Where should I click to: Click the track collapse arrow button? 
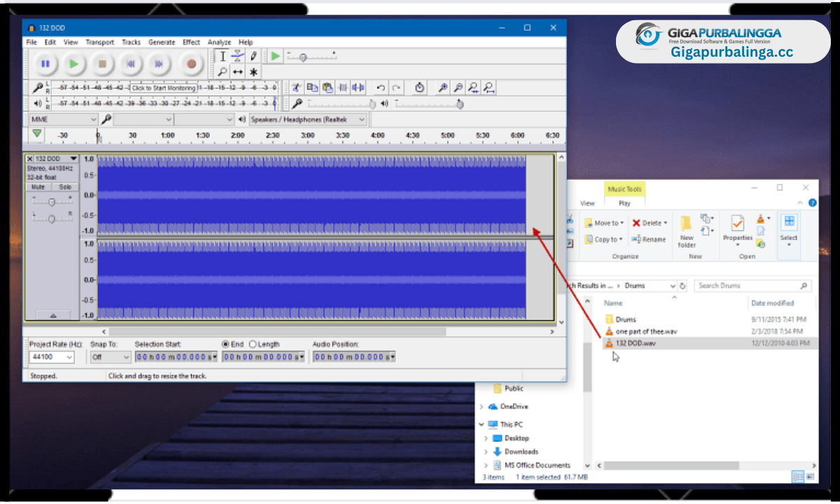[x=53, y=316]
